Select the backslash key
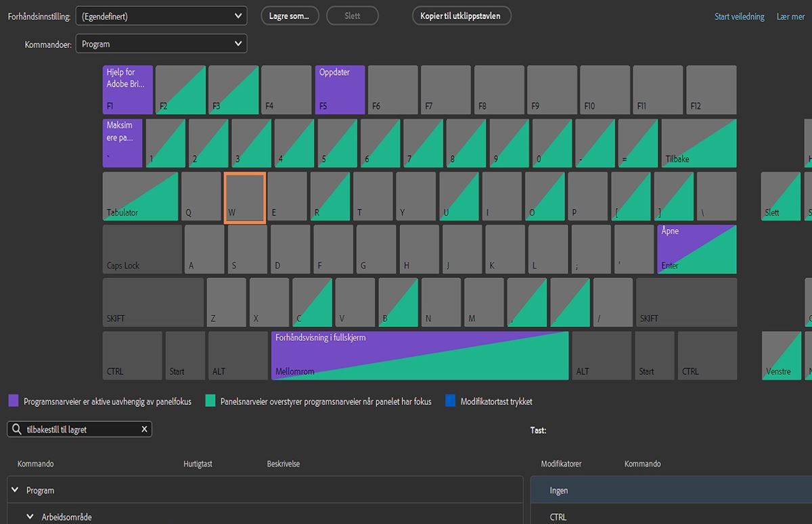 tap(717, 196)
